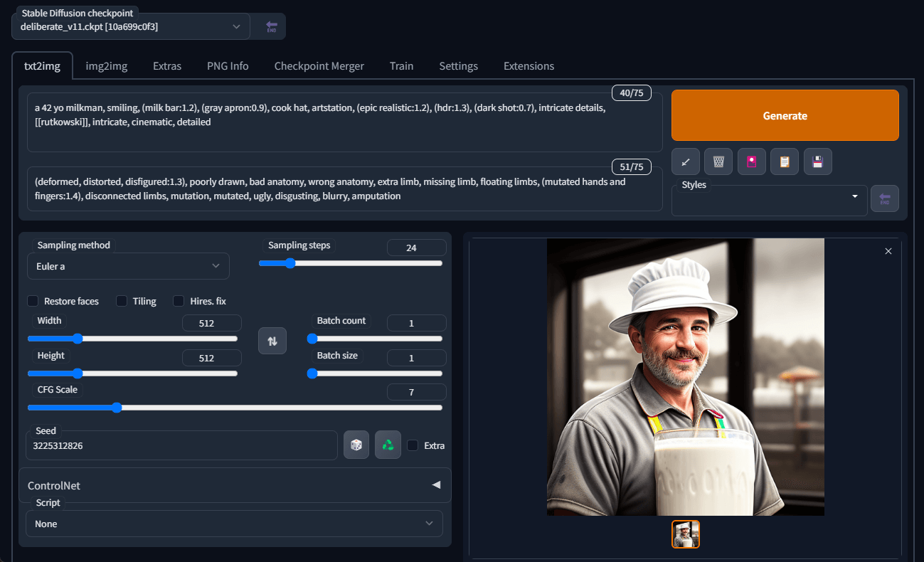Click the Generate button
Screen dimensions: 924x562
[x=785, y=115]
